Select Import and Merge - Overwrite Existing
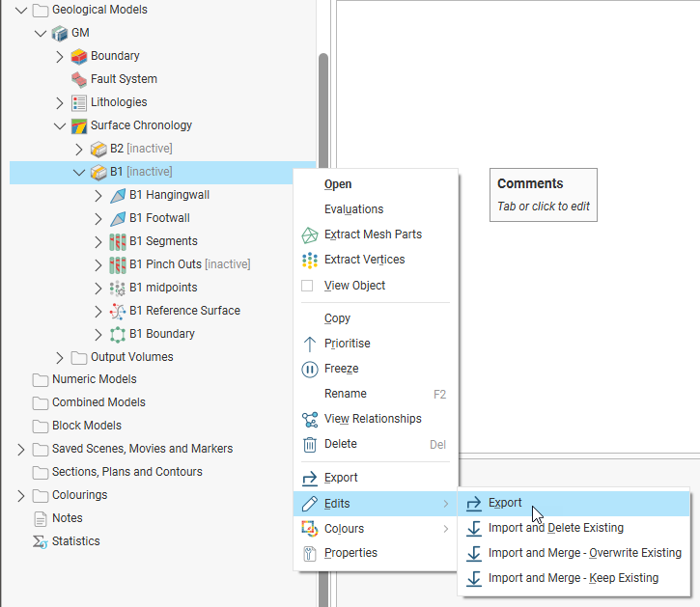 584,553
